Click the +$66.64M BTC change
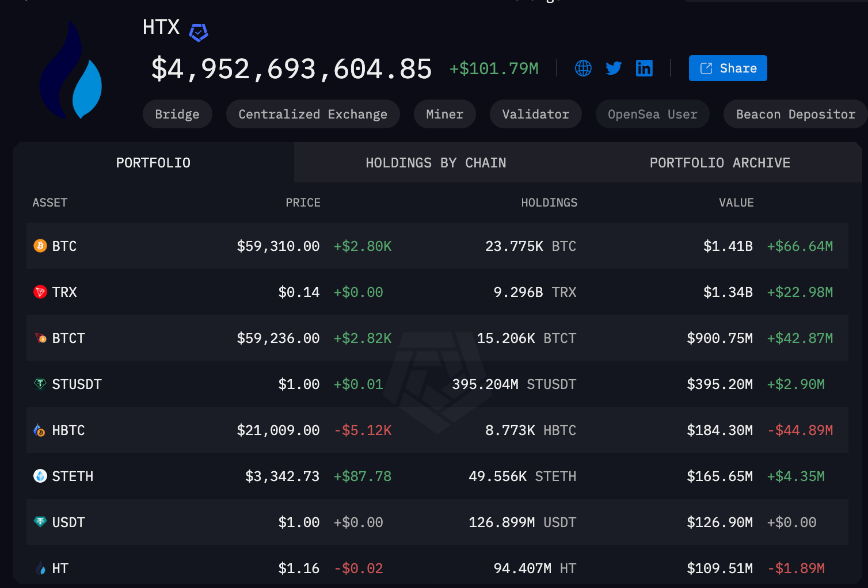The image size is (868, 588). pyautogui.click(x=800, y=246)
